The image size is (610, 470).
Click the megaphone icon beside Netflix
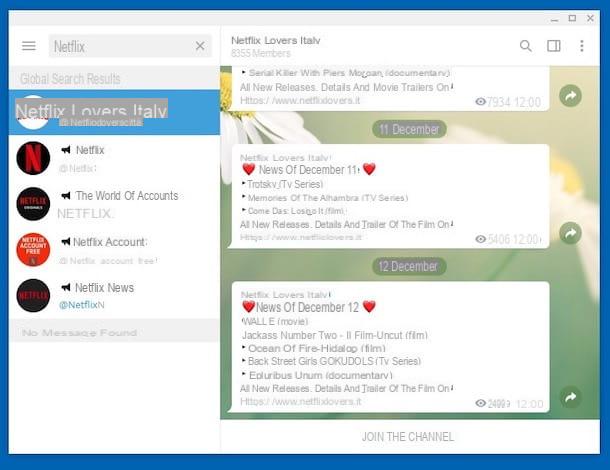pyautogui.click(x=66, y=150)
